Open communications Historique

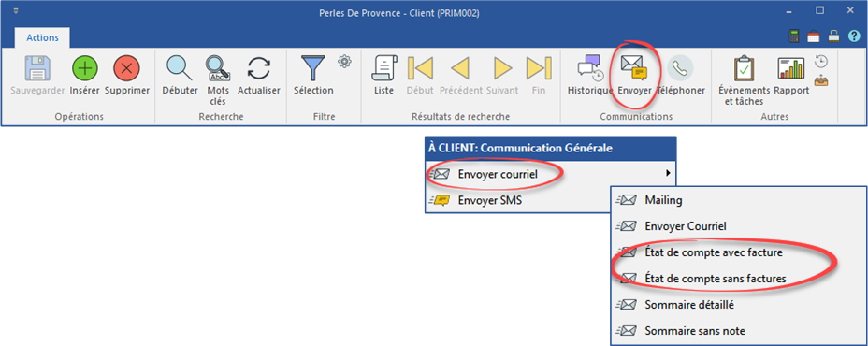[x=590, y=68]
